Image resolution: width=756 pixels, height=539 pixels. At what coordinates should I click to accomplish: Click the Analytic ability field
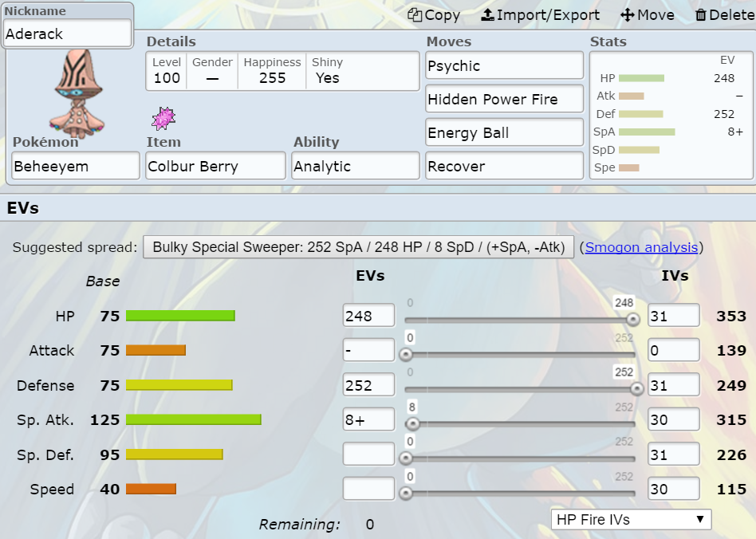click(355, 167)
